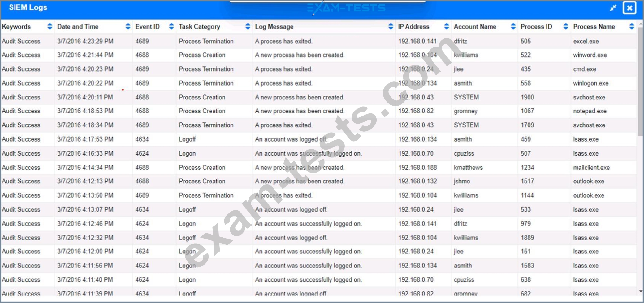Sort by Process ID using arrows
The image size is (644, 303).
click(x=566, y=27)
